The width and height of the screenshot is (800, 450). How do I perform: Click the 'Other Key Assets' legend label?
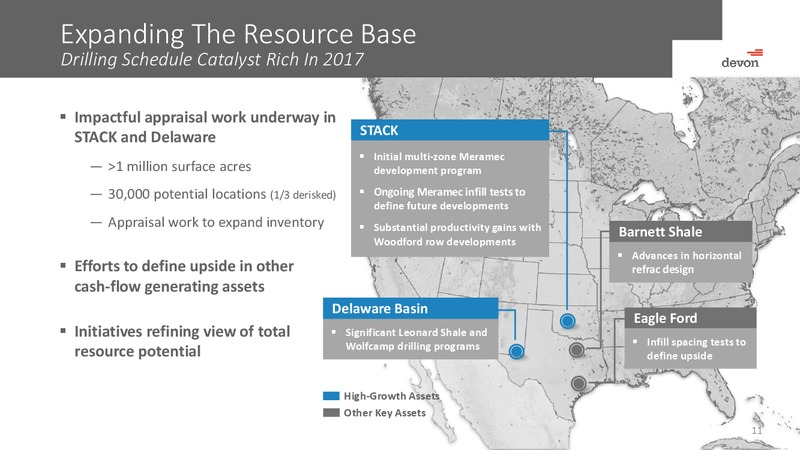[384, 413]
